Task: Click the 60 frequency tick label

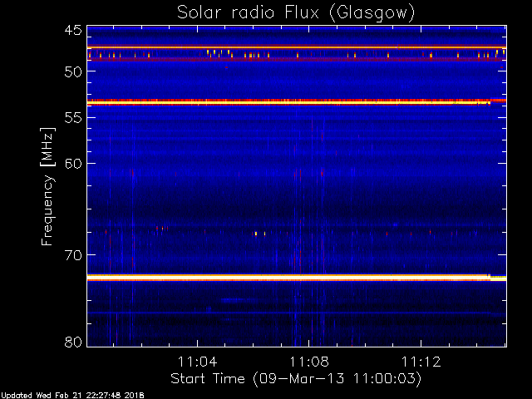Action: 73,164
